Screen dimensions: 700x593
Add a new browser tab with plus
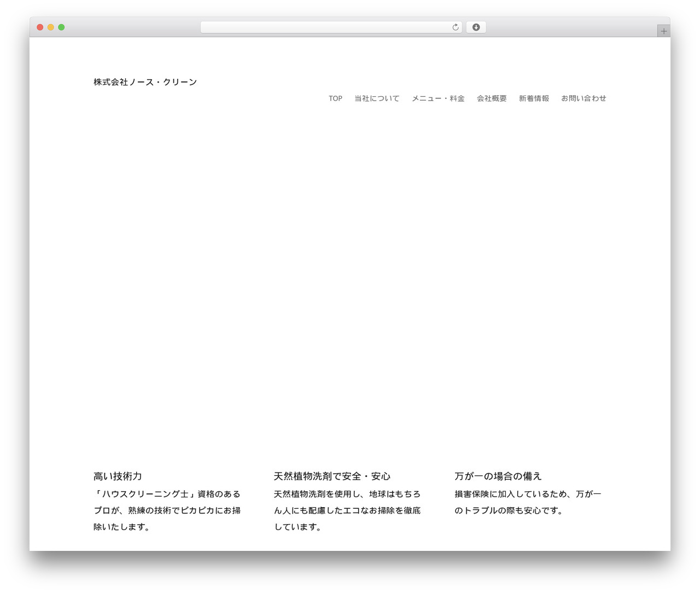(x=664, y=31)
